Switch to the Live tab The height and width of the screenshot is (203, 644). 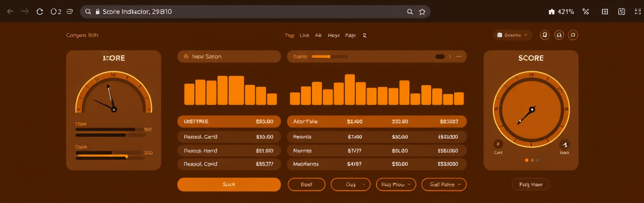point(304,35)
